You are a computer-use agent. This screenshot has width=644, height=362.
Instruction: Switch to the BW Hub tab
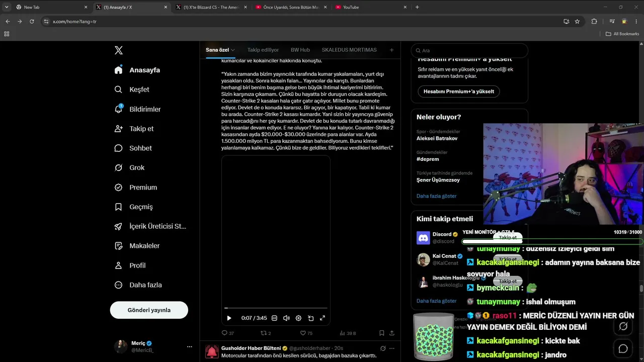300,50
